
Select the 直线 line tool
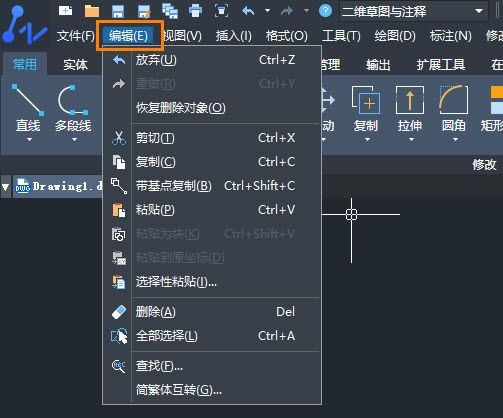tap(28, 108)
